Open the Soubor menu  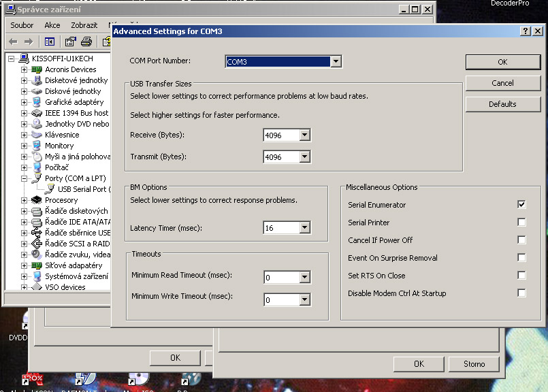[x=22, y=25]
